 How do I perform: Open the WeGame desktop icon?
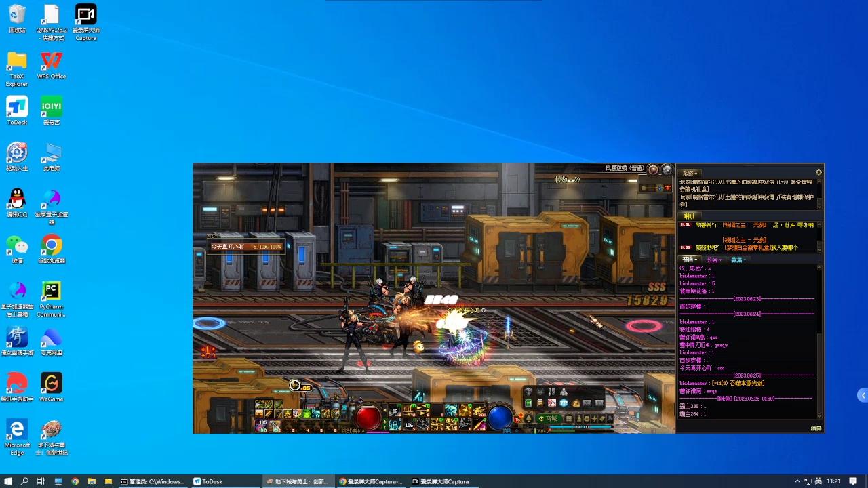pyautogui.click(x=52, y=388)
